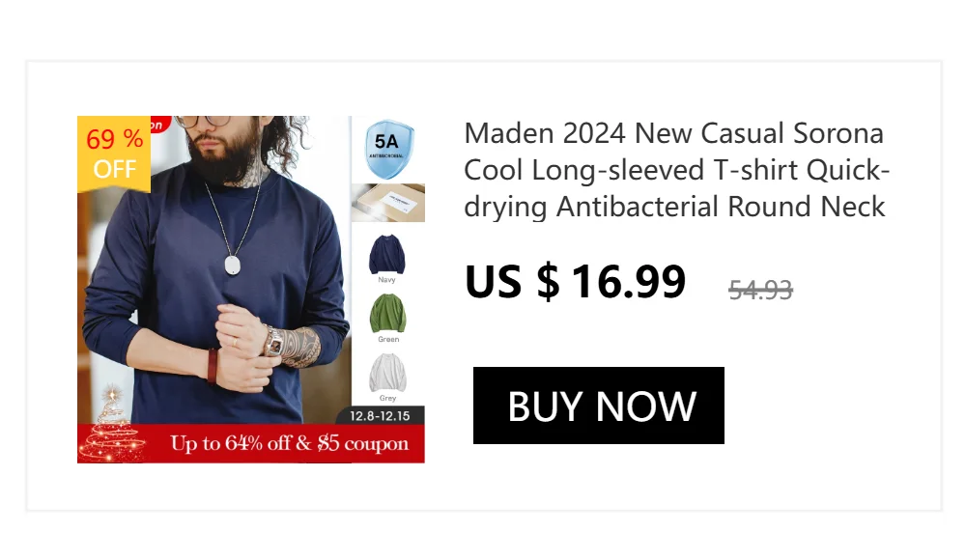The width and height of the screenshot is (966, 560).
Task: Click the 5A antibacterial shield badge
Action: [x=388, y=150]
